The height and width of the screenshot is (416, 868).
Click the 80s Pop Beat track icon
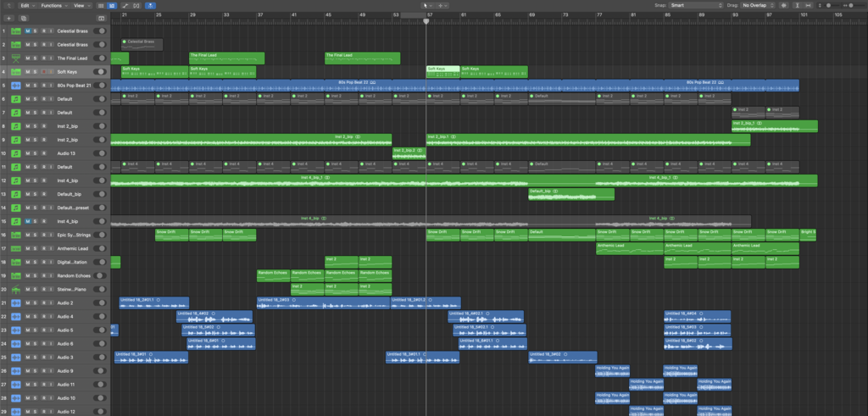(x=16, y=86)
